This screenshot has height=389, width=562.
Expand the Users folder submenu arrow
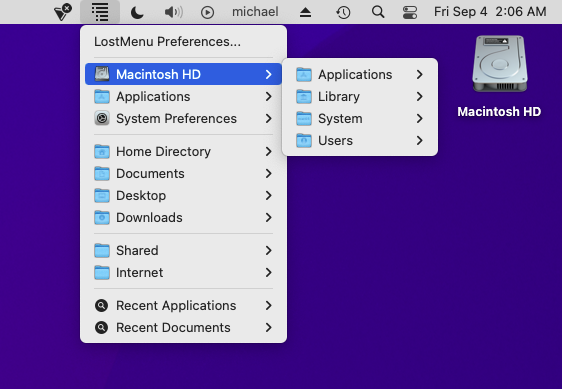coord(420,141)
